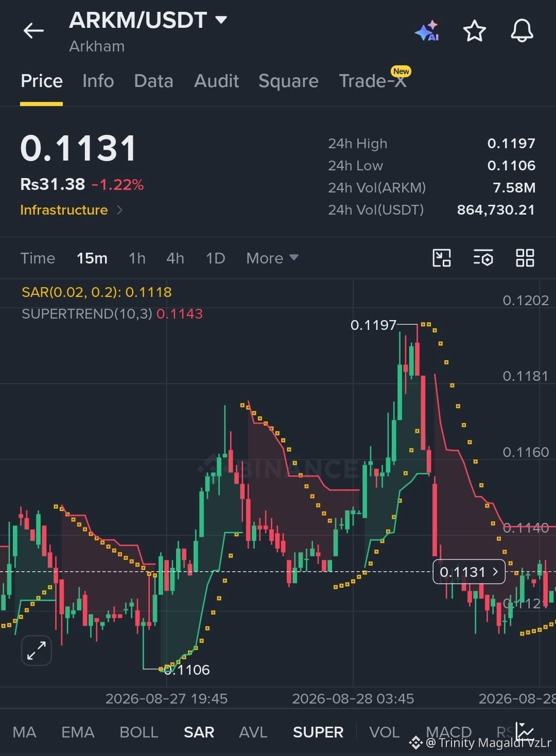Select the Time chart interval

click(38, 258)
